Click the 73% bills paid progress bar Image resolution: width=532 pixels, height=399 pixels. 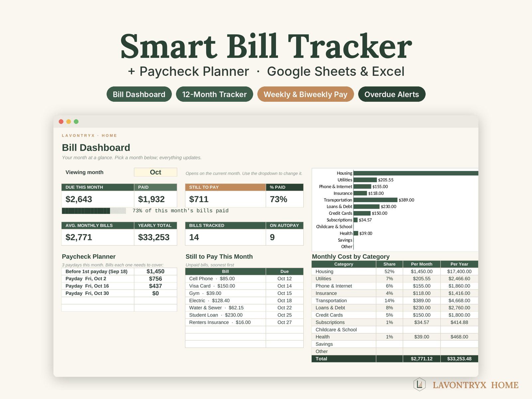(94, 211)
